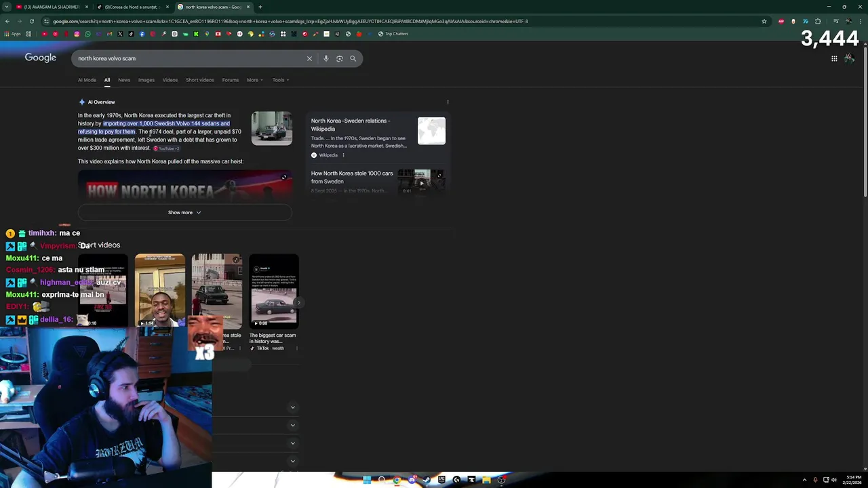Viewport: 868px width, 488px height.
Task: Bookmark this page with the star
Action: 764,21
